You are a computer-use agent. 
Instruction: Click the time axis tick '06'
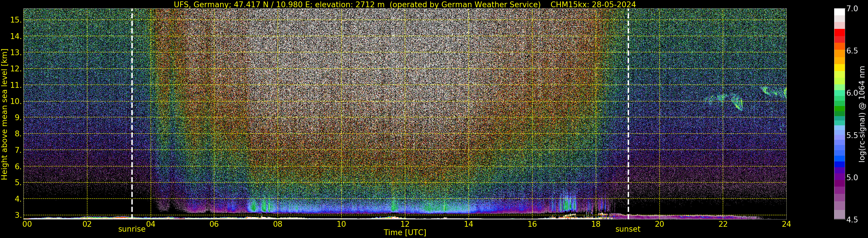[x=214, y=224]
